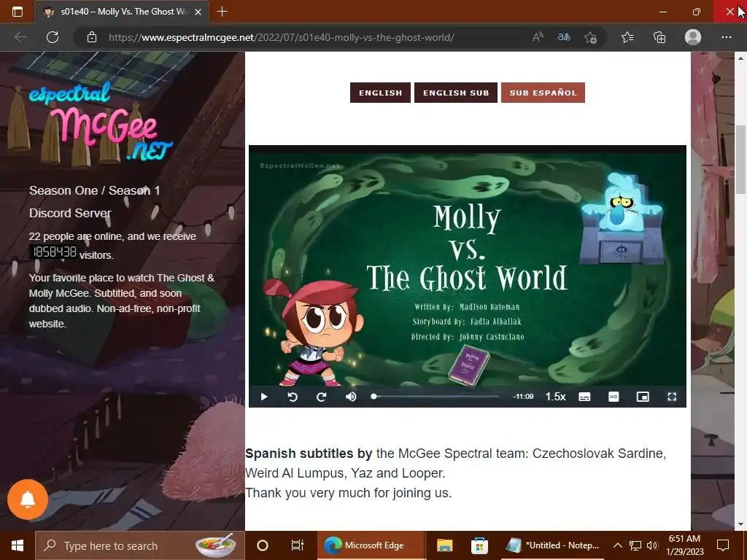Add this page to favorites
Image resolution: width=747 pixels, height=560 pixels.
pyautogui.click(x=591, y=37)
